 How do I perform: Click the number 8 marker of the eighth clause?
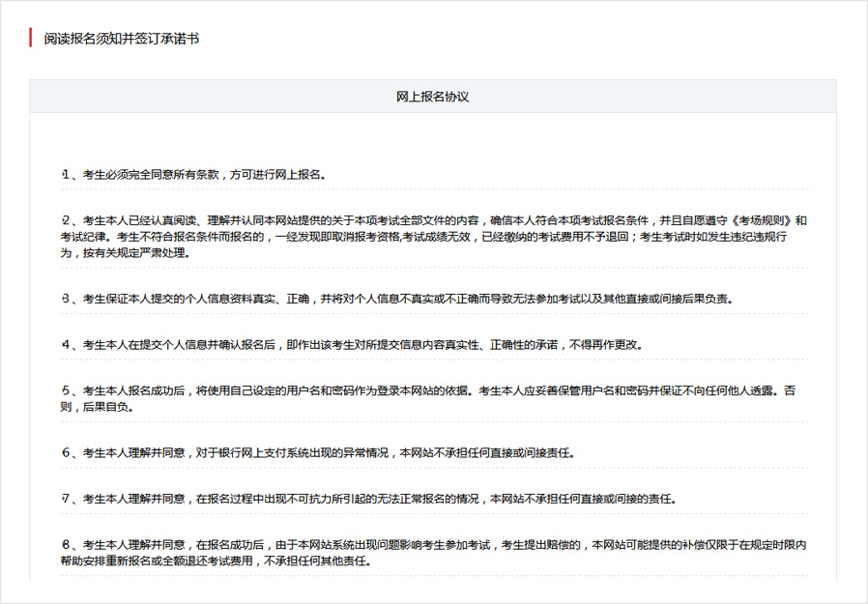coord(66,546)
